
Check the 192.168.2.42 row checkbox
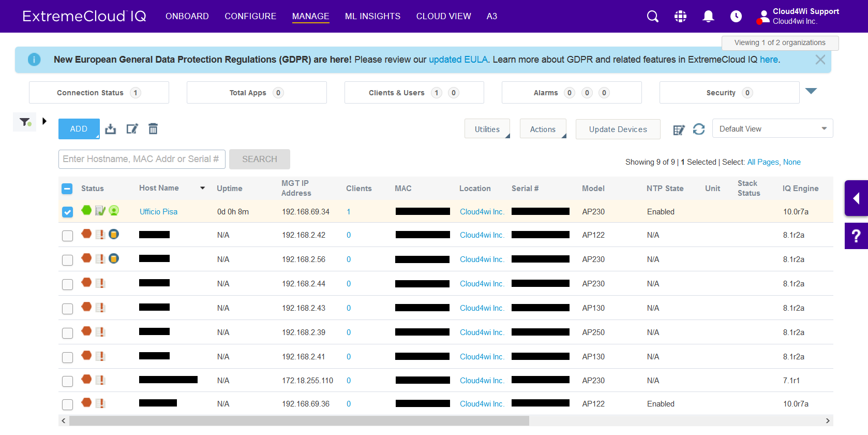click(67, 236)
